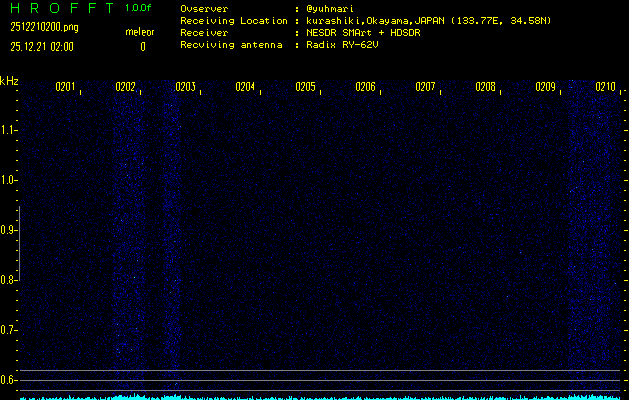This screenshot has width=629, height=400.
Task: Select the 0205 time label
Action: pyautogui.click(x=305, y=87)
